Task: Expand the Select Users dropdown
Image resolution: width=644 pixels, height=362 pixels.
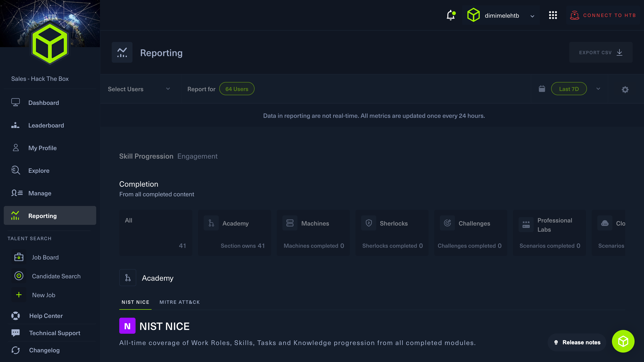Action: (139, 89)
